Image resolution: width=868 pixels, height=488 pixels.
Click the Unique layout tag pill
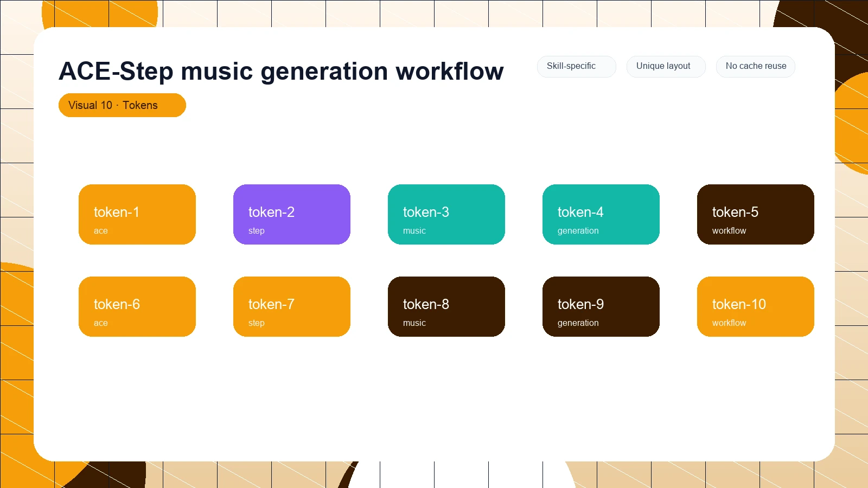tap(666, 66)
